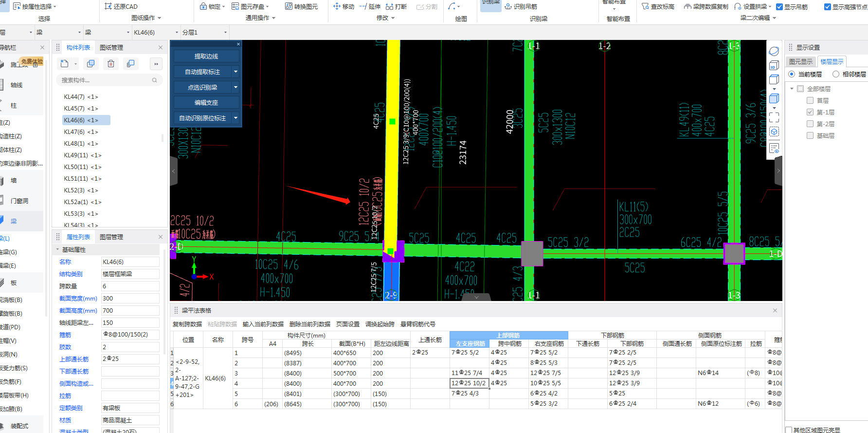Select the 延伸 extend tool
Image resolution: width=868 pixels, height=433 pixels.
[x=370, y=6]
